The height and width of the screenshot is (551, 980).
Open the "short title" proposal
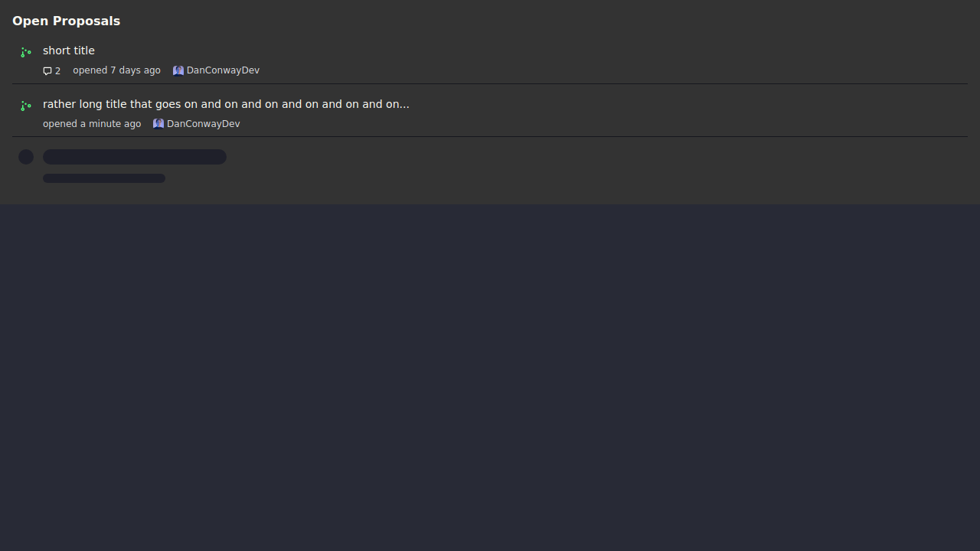pyautogui.click(x=69, y=51)
